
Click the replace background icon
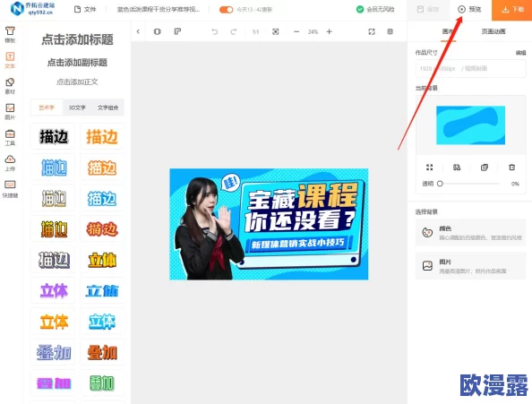click(x=457, y=168)
